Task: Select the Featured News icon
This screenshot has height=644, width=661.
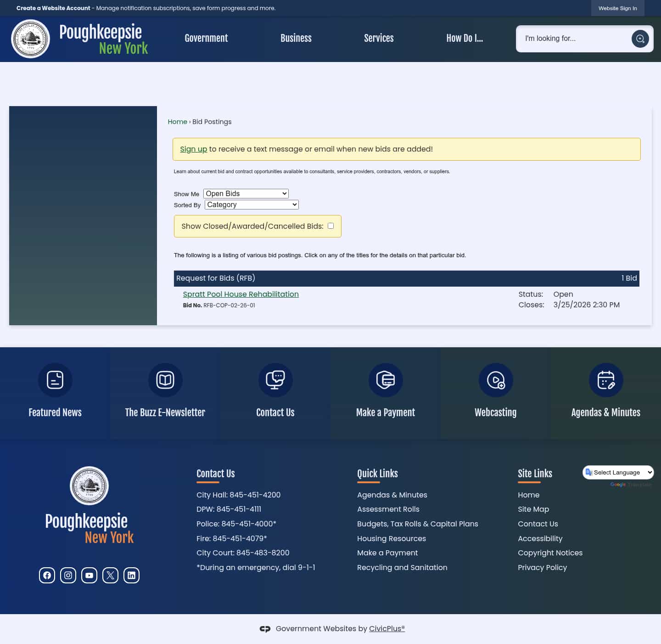Action: pos(55,380)
